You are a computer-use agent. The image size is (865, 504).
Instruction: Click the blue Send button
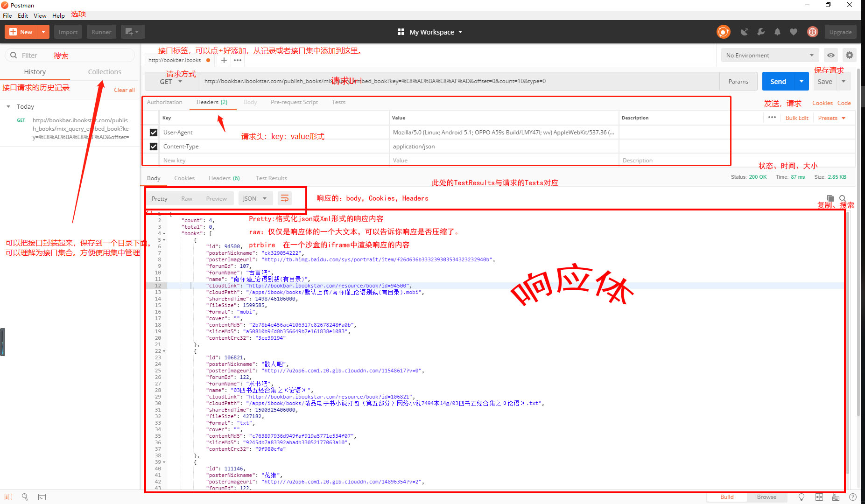[778, 81]
